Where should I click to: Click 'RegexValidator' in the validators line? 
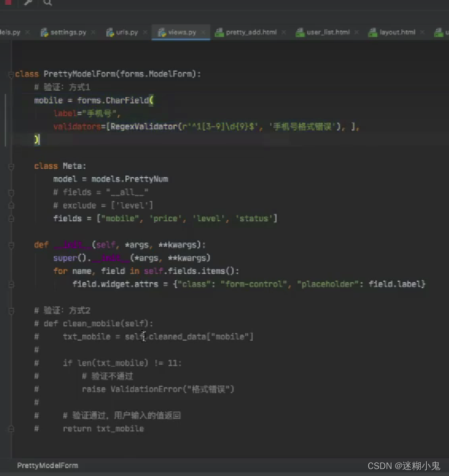click(144, 127)
